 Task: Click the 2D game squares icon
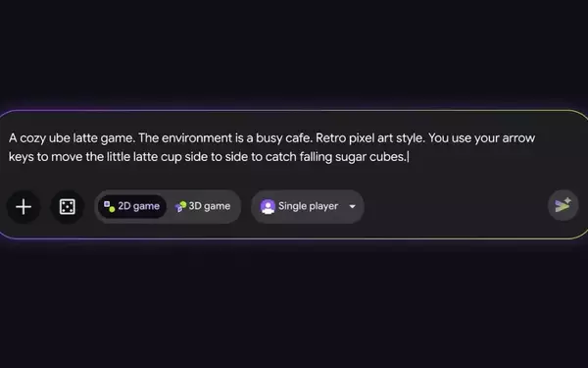109,206
